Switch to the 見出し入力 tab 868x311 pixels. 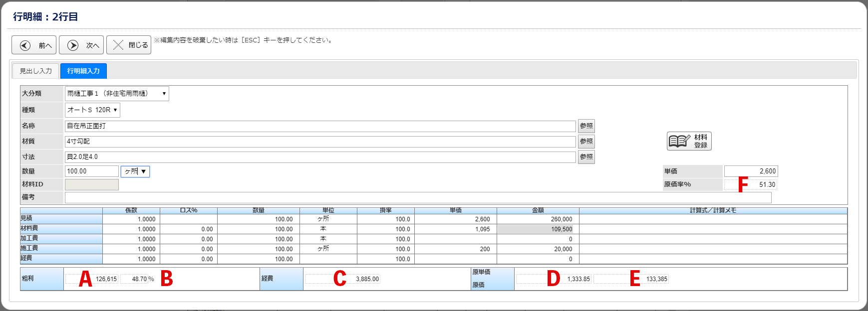[35, 71]
